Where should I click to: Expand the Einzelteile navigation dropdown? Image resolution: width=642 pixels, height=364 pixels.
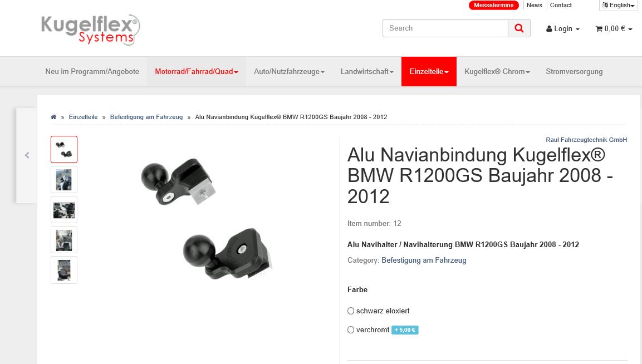click(429, 72)
